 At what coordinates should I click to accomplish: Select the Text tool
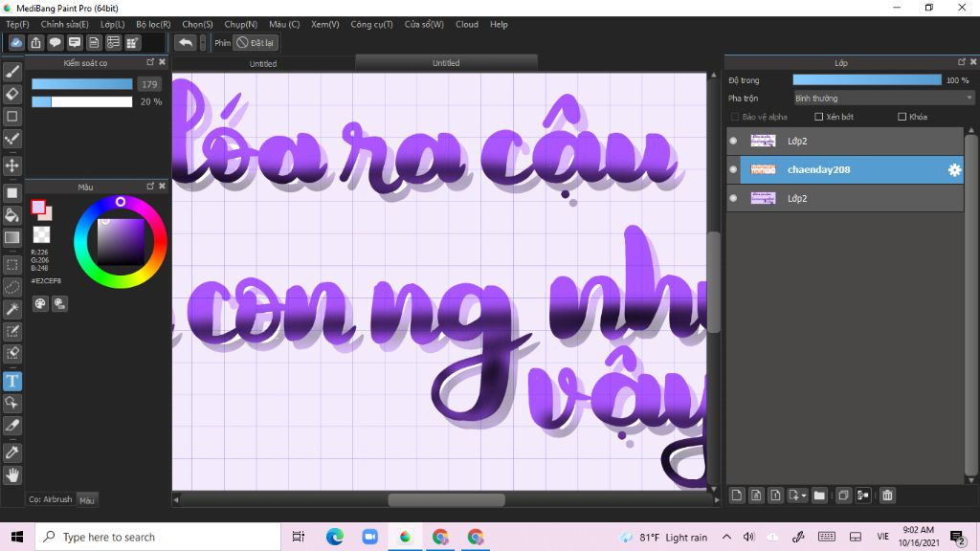[x=11, y=381]
